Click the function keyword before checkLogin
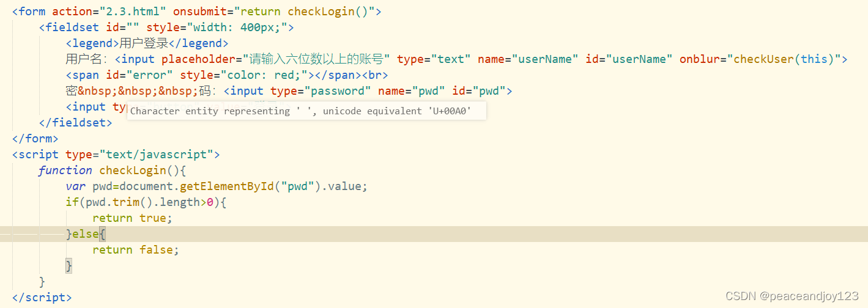868x308 pixels. 65,170
